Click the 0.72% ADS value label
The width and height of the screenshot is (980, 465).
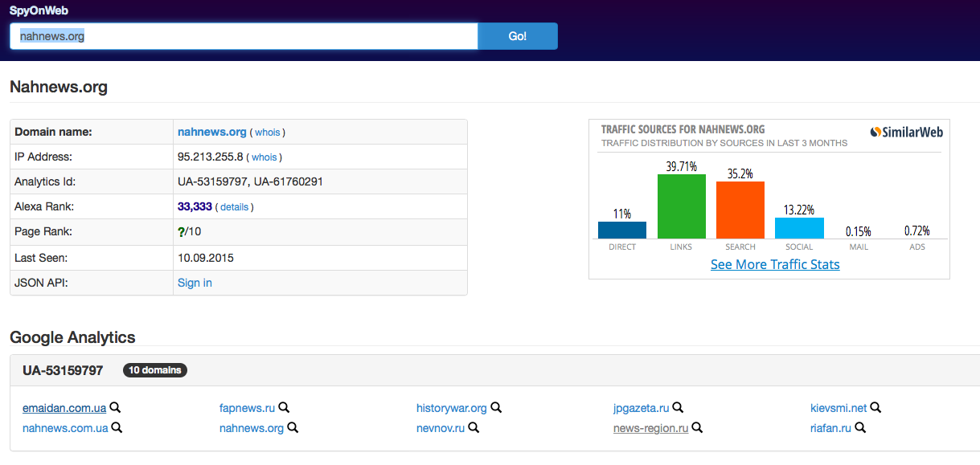coord(917,230)
